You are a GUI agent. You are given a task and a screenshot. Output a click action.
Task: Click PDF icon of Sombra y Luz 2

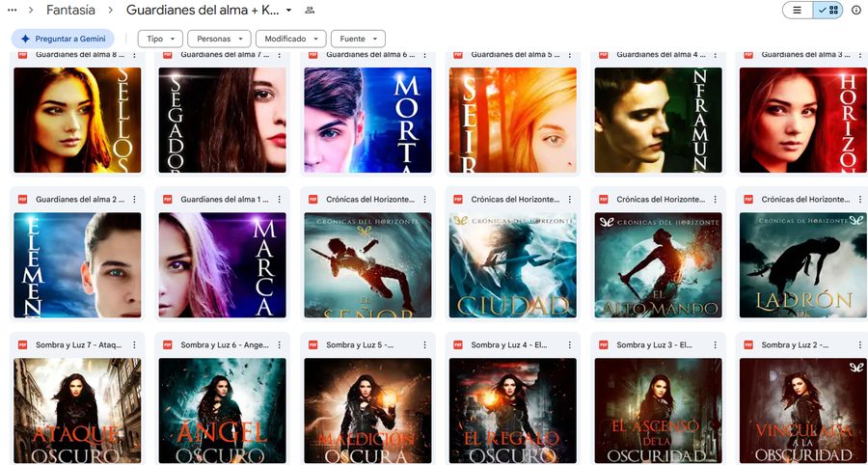click(748, 344)
